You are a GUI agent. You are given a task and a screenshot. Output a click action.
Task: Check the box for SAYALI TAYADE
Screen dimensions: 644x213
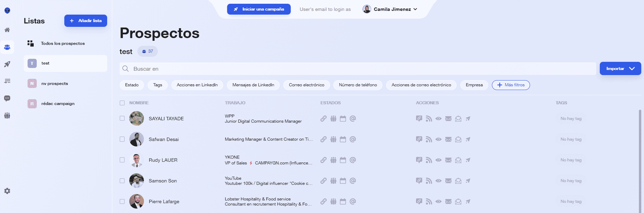pos(122,119)
